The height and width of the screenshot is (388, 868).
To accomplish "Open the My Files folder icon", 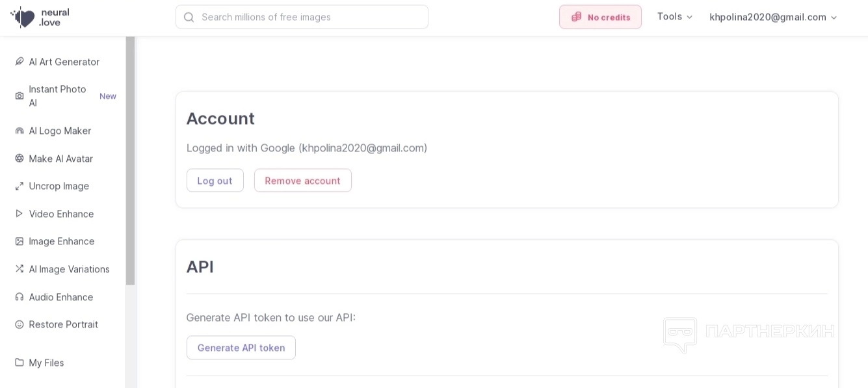I will pyautogui.click(x=20, y=363).
